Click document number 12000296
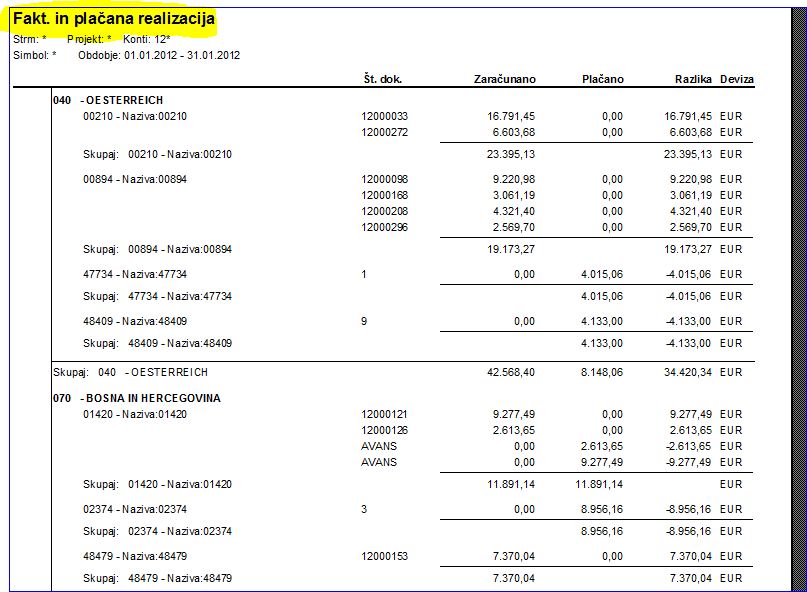 point(384,228)
